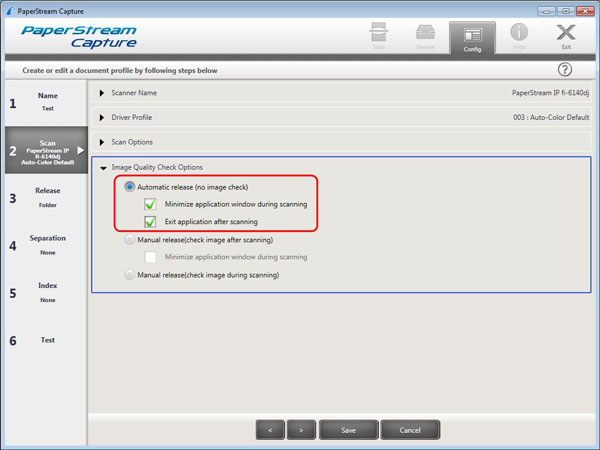Click the previous step < button
600x450 pixels.
pos(270,430)
